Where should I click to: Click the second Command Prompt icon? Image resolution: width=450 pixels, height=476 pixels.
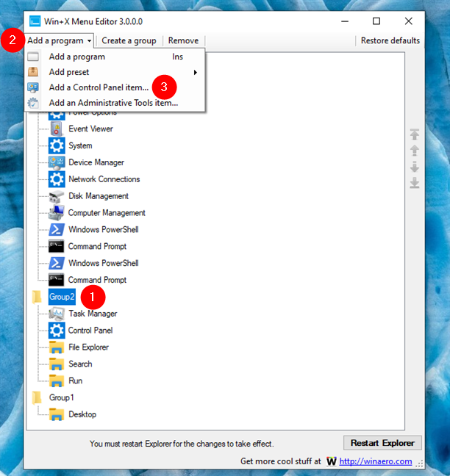coord(57,280)
